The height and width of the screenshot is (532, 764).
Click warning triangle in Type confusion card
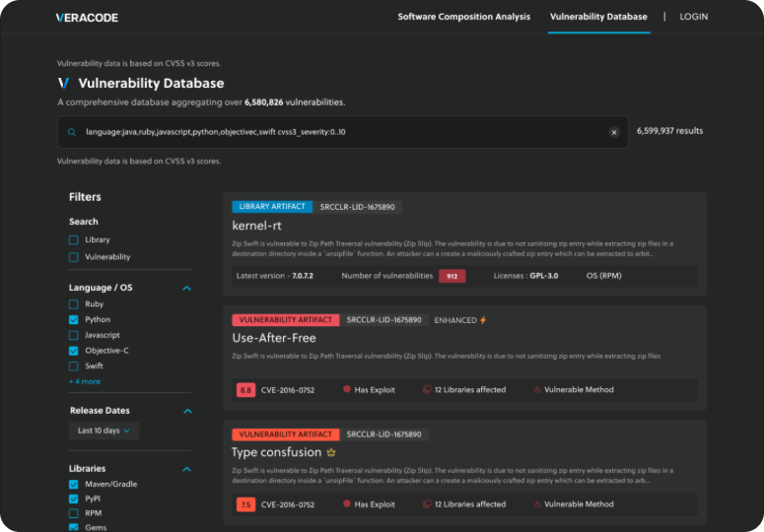point(537,504)
